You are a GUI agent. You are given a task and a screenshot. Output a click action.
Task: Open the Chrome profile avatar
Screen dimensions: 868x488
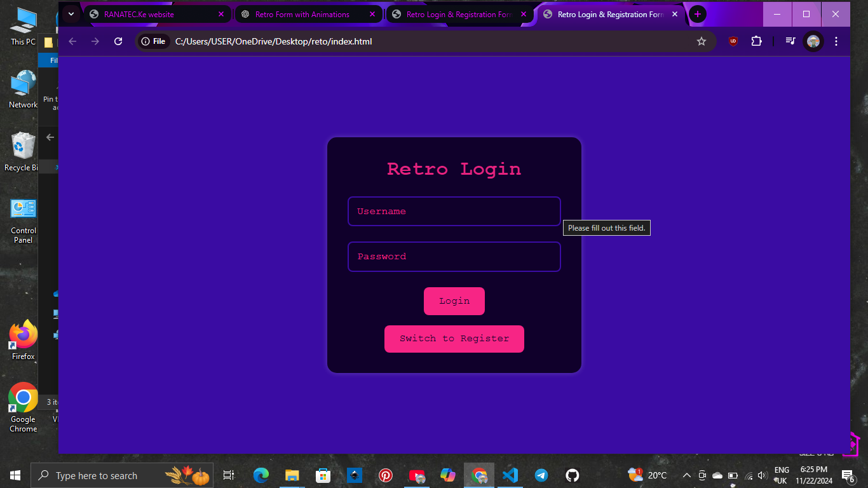813,41
